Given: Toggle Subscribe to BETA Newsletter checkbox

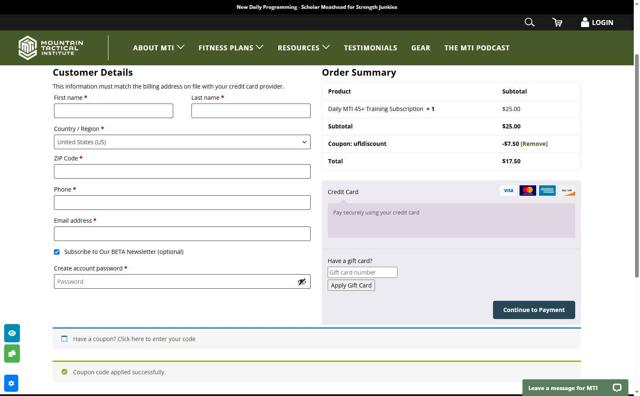Looking at the screenshot, I should click(57, 252).
